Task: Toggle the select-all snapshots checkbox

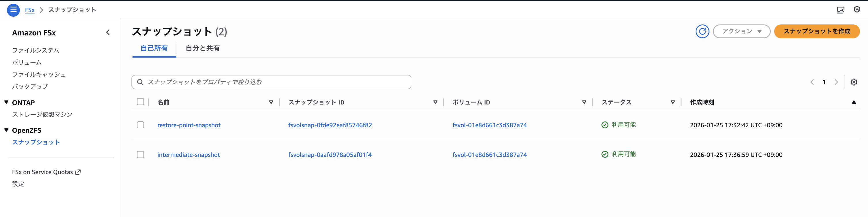Action: tap(140, 102)
